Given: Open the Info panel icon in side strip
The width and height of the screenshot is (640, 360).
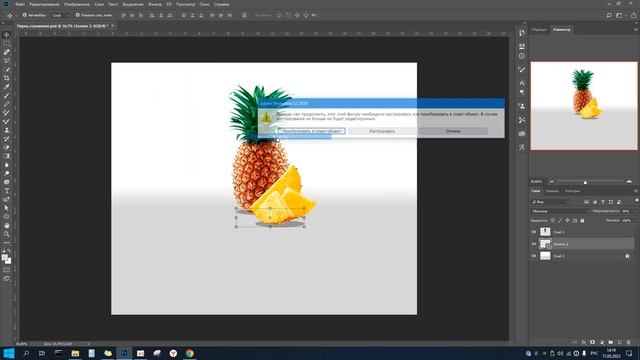Looking at the screenshot, I should [522, 56].
